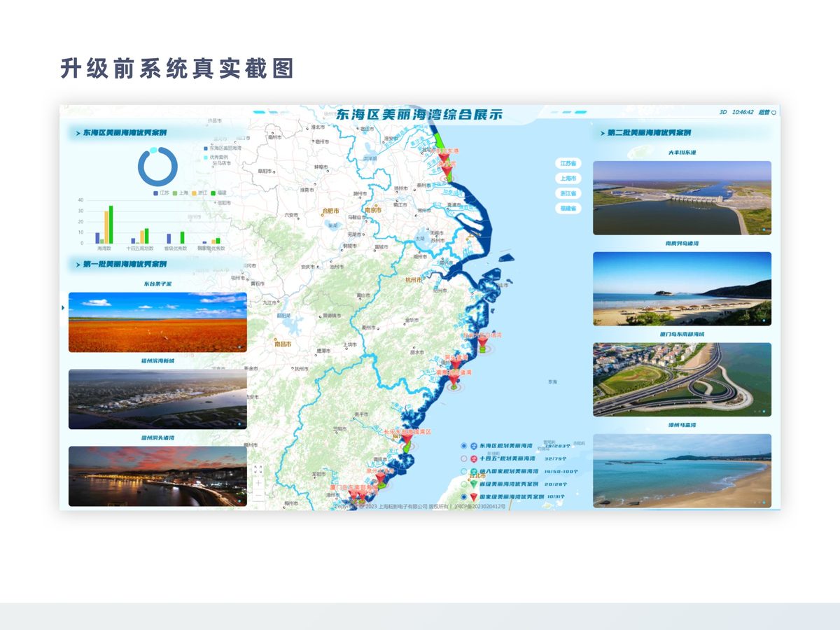
Task: Switch to 3D view mode
Action: [x=723, y=112]
